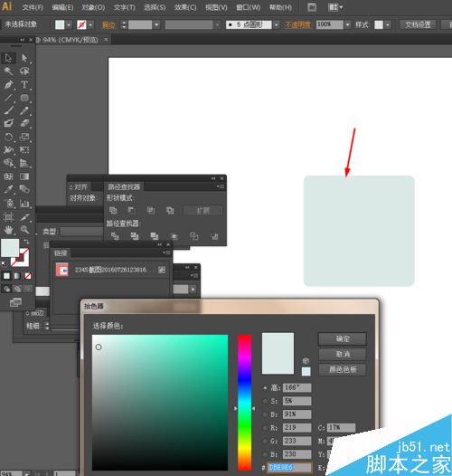Select the Lasso tool
Image resolution: width=452 pixels, height=476 pixels.
(24, 71)
